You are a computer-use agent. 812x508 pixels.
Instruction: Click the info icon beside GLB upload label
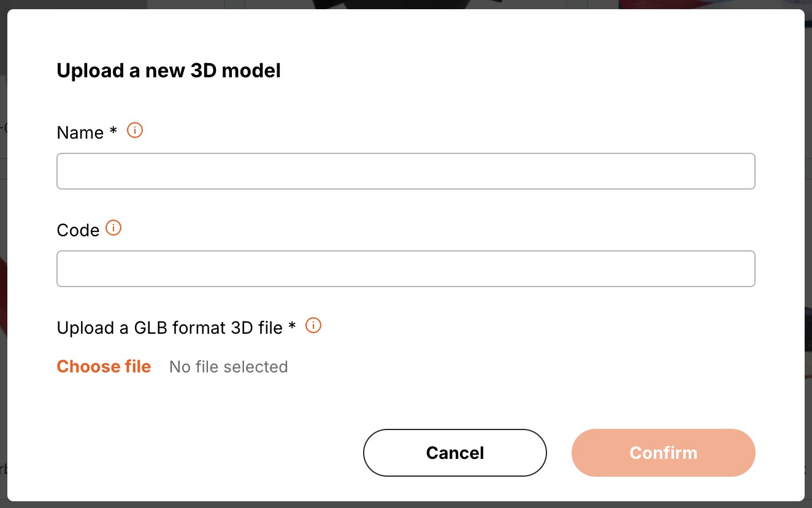(313, 325)
